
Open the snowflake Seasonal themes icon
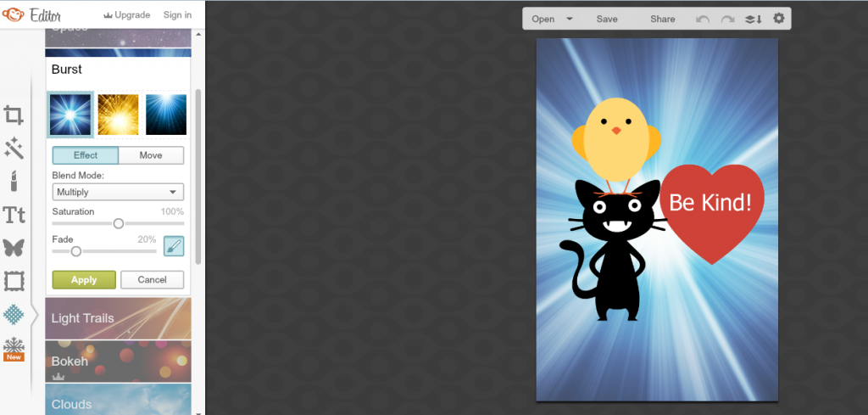pyautogui.click(x=14, y=346)
